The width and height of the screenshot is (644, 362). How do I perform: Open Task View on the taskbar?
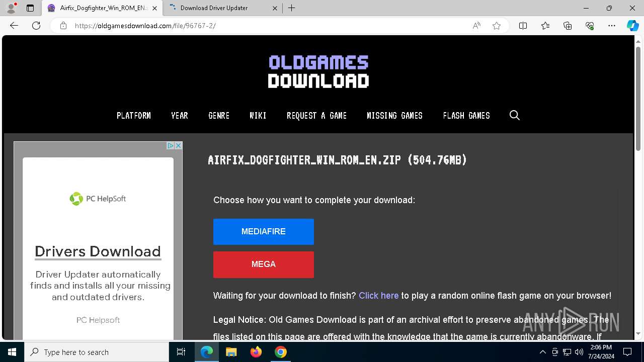(181, 352)
